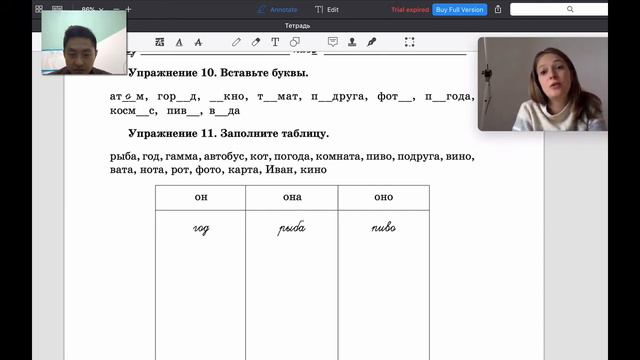The image size is (640, 360).
Task: Click the word ат_м in exercise 10
Action: 127,97
